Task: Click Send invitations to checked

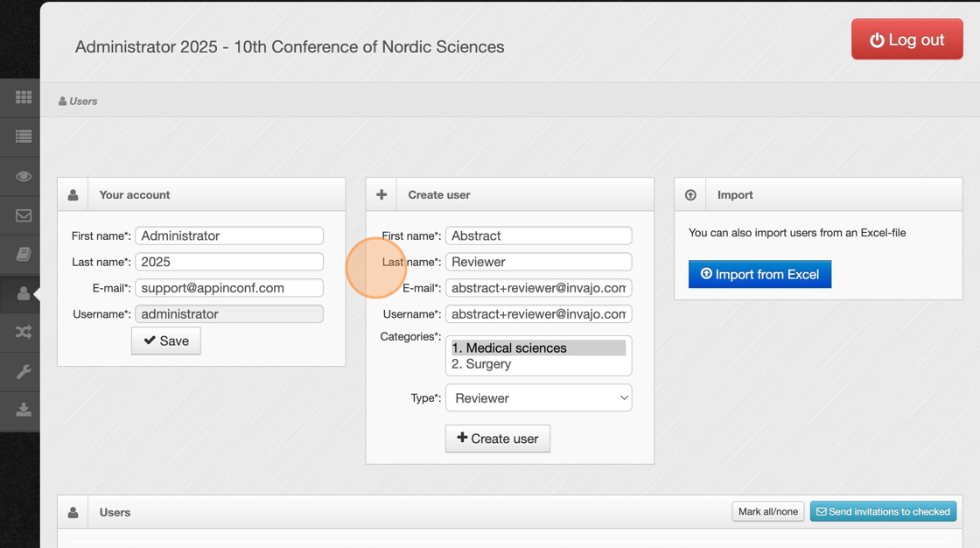Action: 883,512
